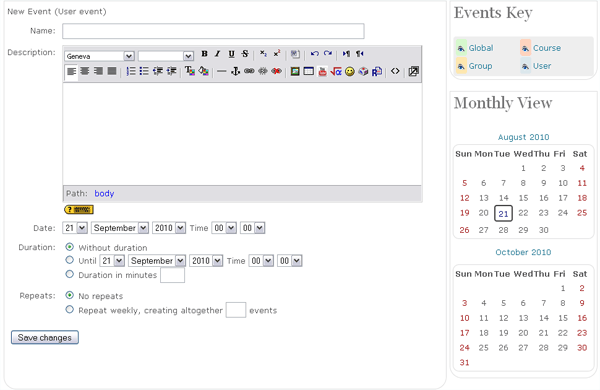The height and width of the screenshot is (390, 600).
Task: Insert equation square root icon
Action: coord(336,72)
